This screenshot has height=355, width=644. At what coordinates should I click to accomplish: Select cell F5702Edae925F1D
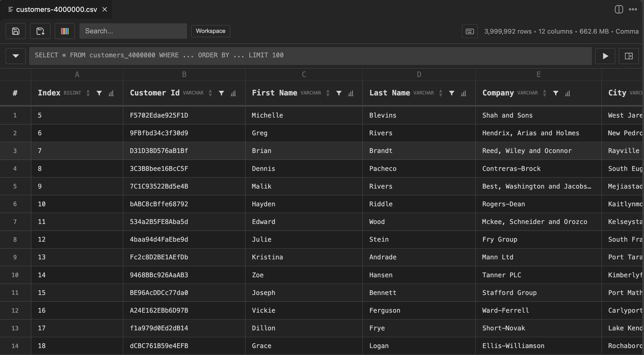point(184,115)
